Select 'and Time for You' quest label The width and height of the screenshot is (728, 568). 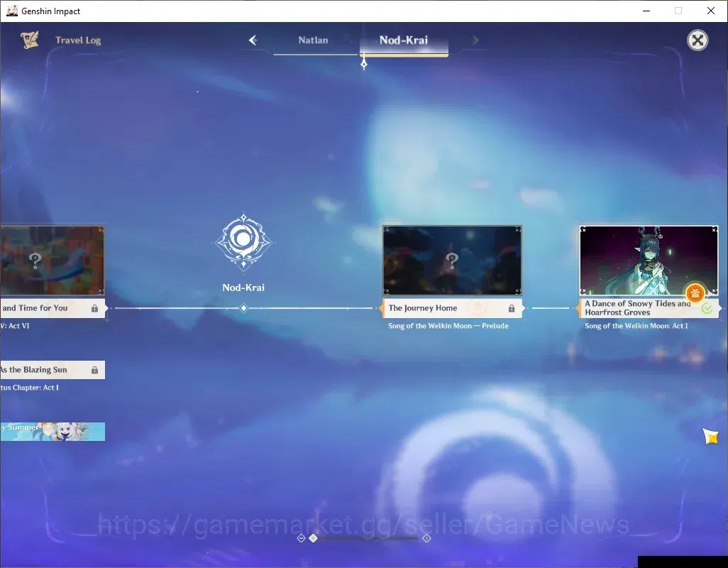52,308
